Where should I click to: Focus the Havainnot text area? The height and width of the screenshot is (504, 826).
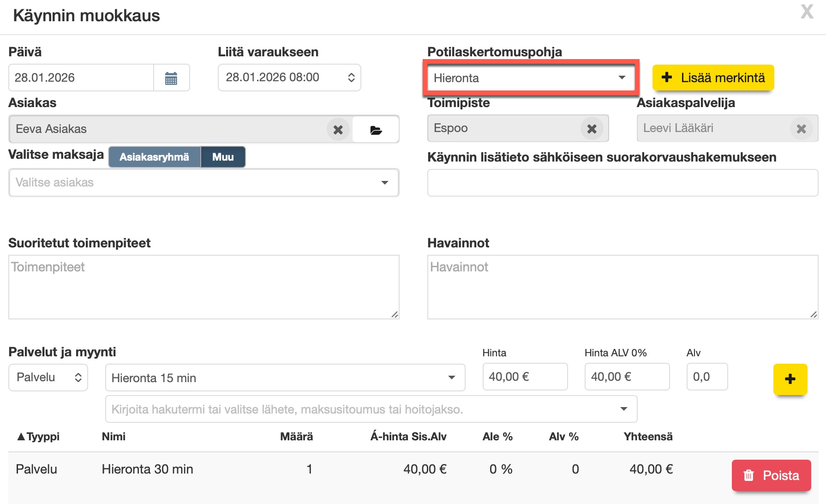click(622, 287)
